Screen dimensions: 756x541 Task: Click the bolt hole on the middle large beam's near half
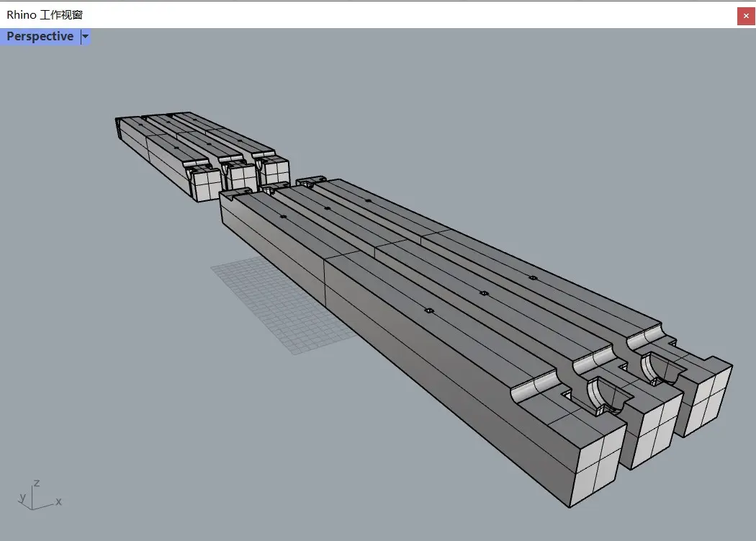click(x=484, y=293)
